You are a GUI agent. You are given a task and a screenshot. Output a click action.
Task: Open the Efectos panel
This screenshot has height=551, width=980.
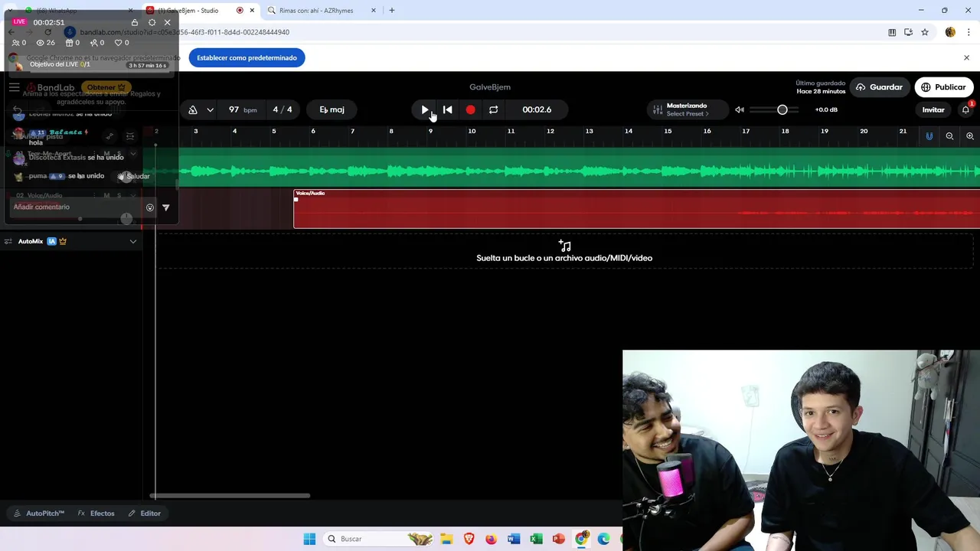point(96,514)
